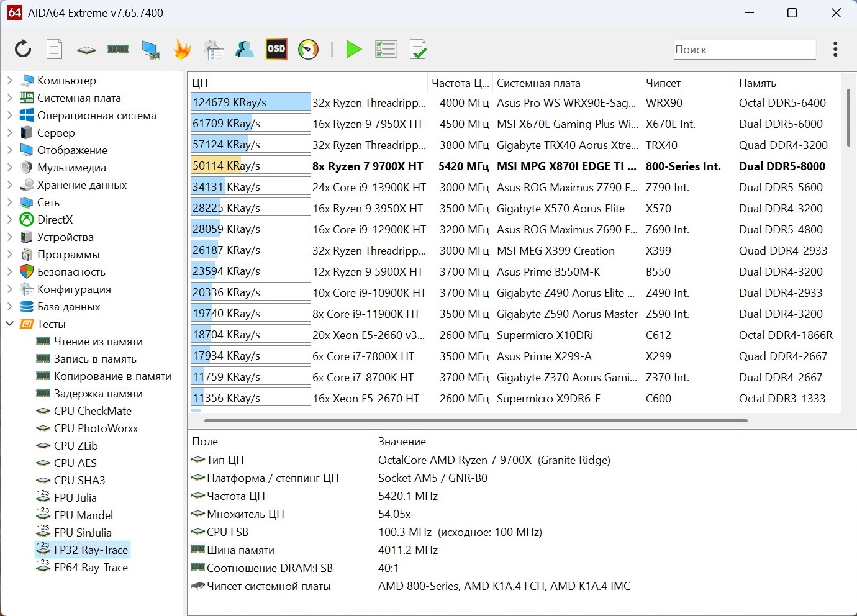
Task: Expand the Компьютер tree node
Action: (x=10, y=80)
